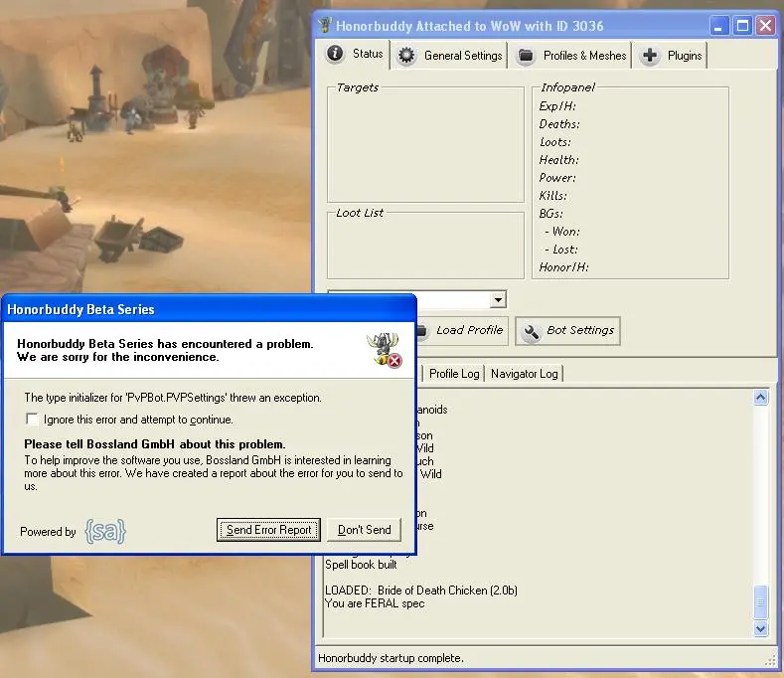Click 'Spell book built' log line
784x678 pixels.
coord(361,565)
